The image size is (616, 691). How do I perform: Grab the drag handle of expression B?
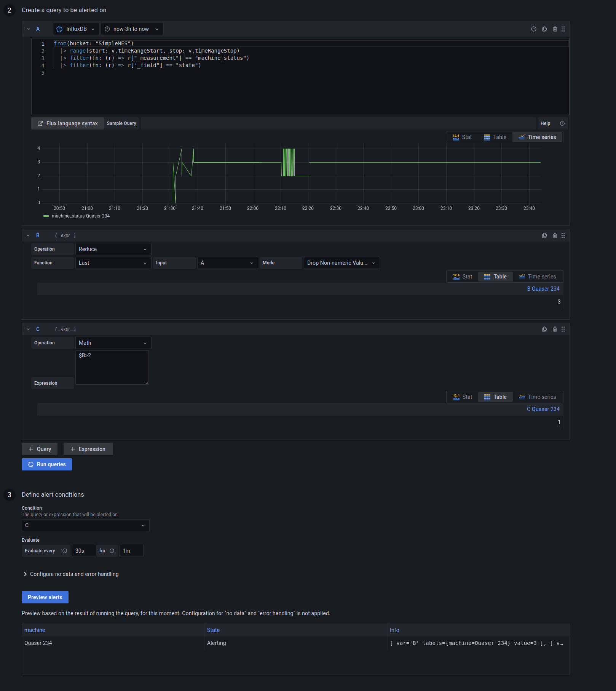pyautogui.click(x=563, y=235)
